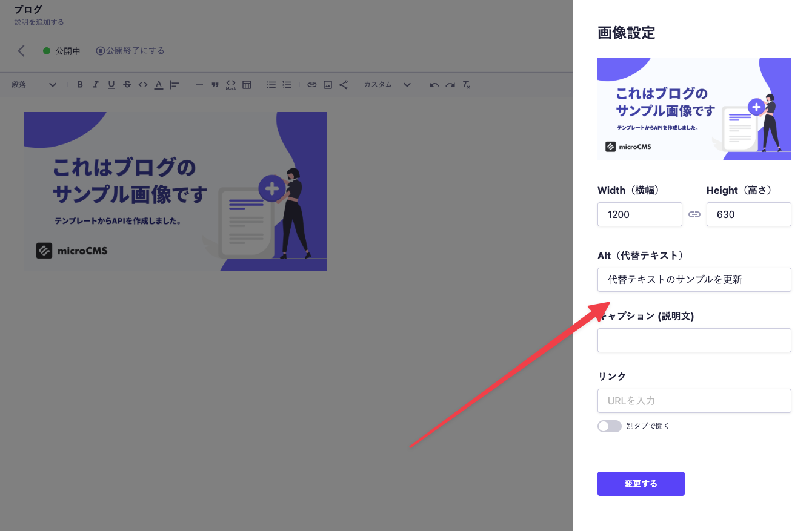
Task: Pick a text color with the A icon
Action: pos(159,85)
